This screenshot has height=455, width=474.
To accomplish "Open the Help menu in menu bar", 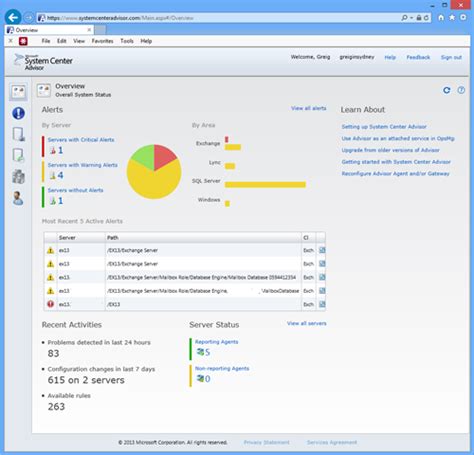I will coord(146,41).
